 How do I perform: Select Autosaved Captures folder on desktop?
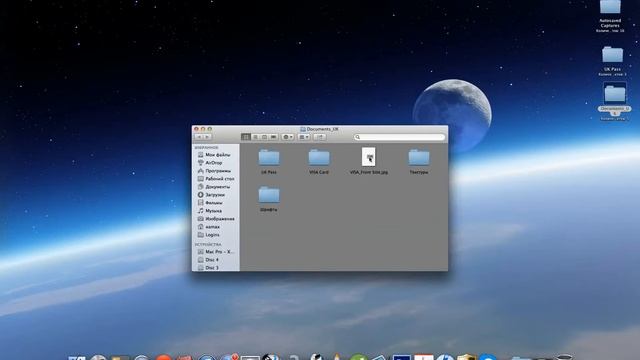610,7
